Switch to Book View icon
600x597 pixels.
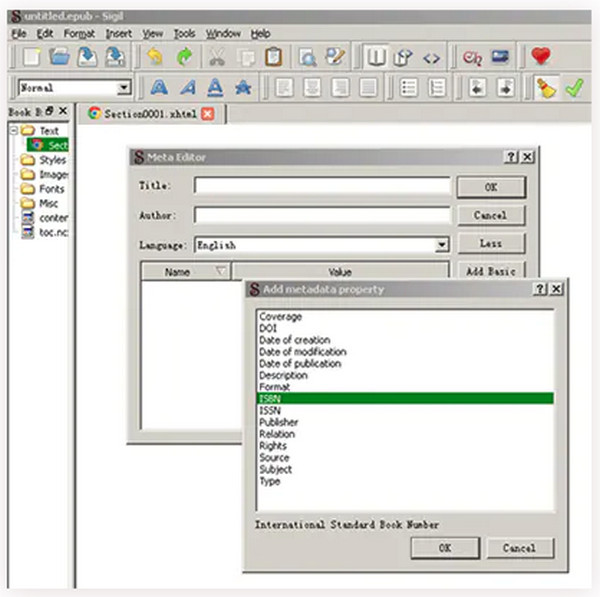[376, 57]
